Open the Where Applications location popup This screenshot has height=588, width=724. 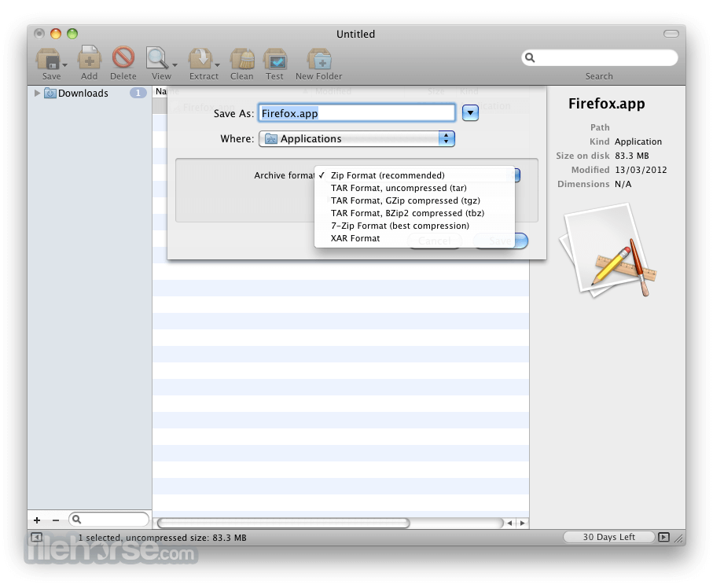(356, 139)
